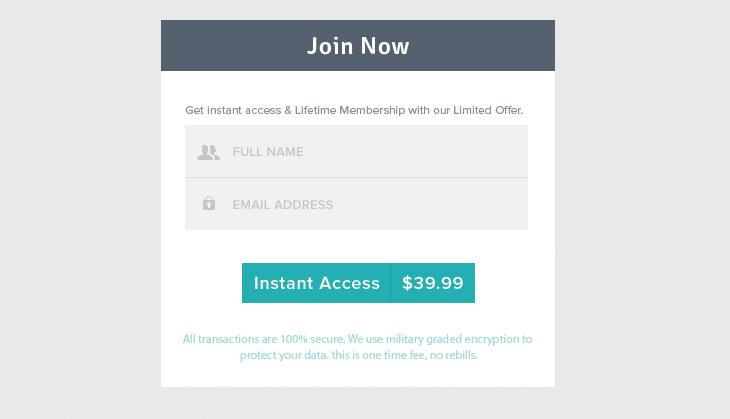Click the 'All transactions are 100% secure' text

(x=264, y=339)
